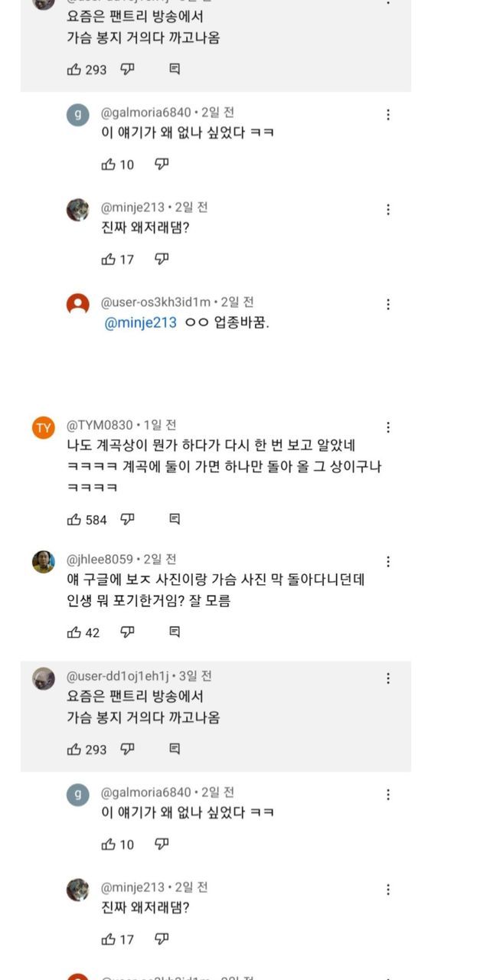Follow the blue @minje213 mention link
The width and height of the screenshot is (490, 980).
click(140, 323)
